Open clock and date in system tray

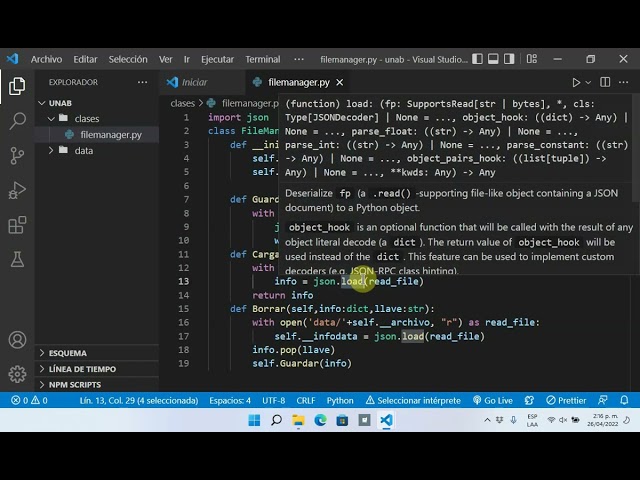[x=602, y=420]
